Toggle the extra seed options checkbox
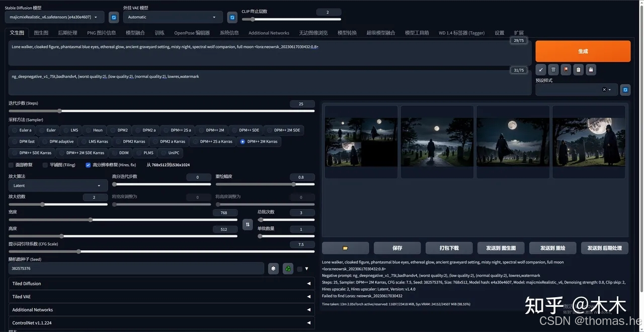 point(300,269)
